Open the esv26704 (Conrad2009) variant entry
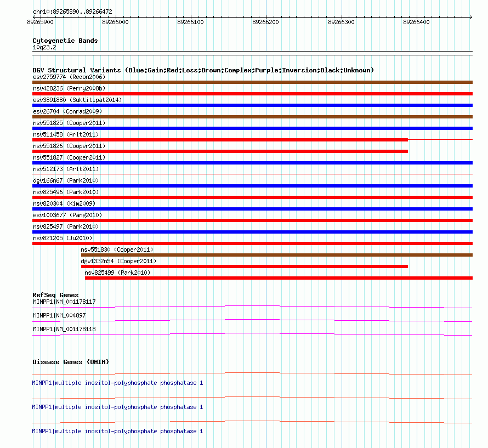The height and width of the screenshot is (448, 488). (67, 111)
